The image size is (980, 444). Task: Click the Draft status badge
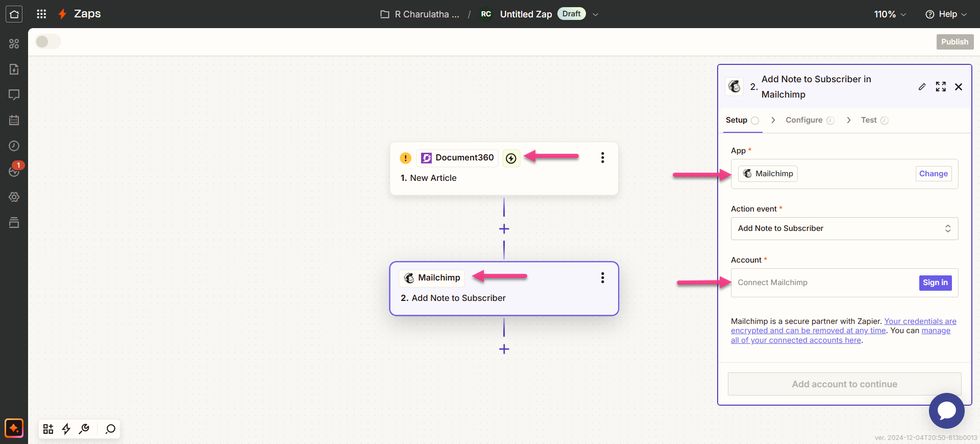point(571,14)
